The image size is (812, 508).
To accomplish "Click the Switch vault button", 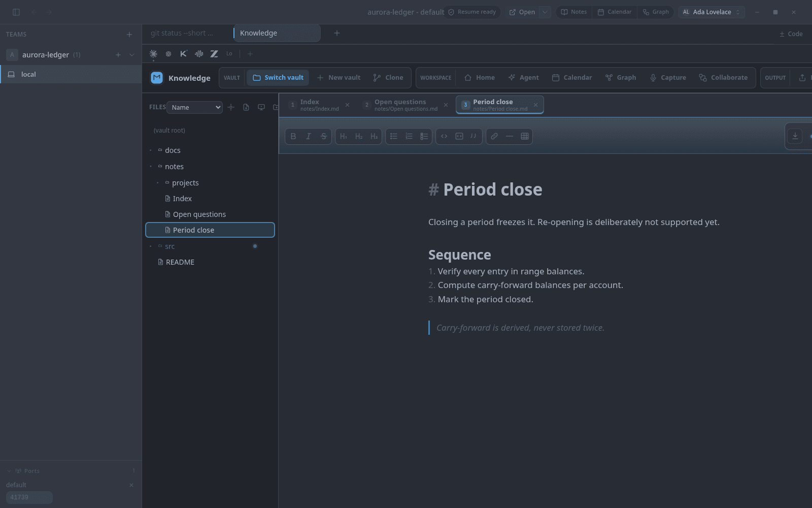I will point(278,78).
